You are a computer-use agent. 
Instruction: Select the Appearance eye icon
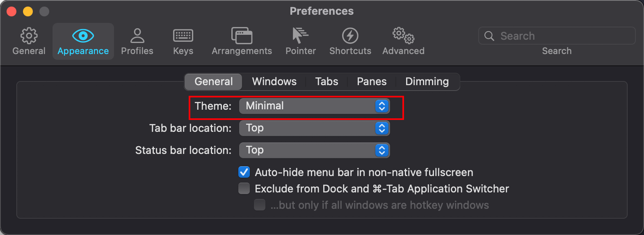pos(83,36)
